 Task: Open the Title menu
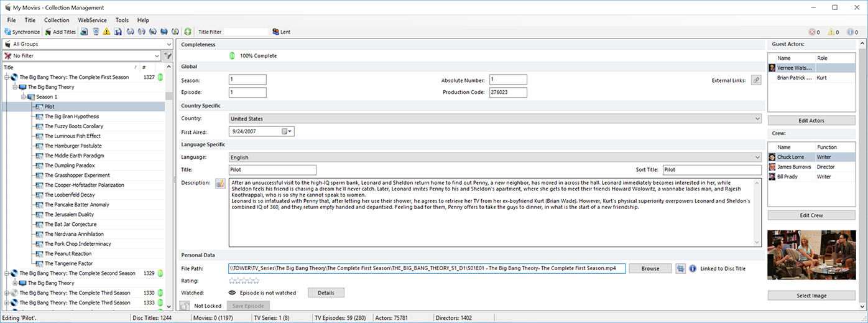tap(30, 21)
